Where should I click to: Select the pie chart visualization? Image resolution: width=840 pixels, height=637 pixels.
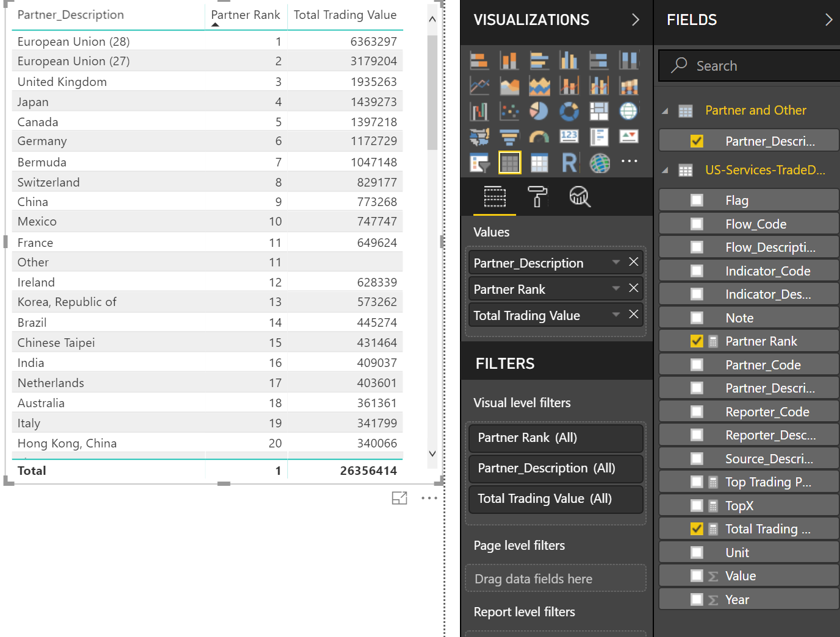539,111
